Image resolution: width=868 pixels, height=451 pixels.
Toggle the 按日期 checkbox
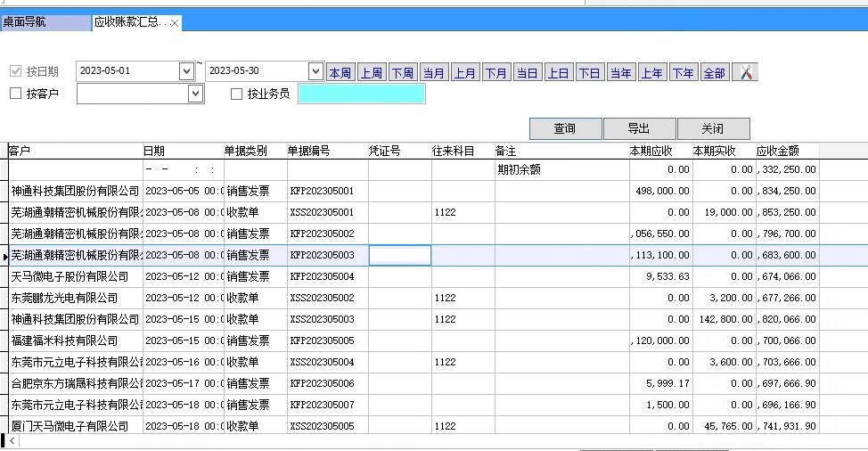tap(15, 71)
